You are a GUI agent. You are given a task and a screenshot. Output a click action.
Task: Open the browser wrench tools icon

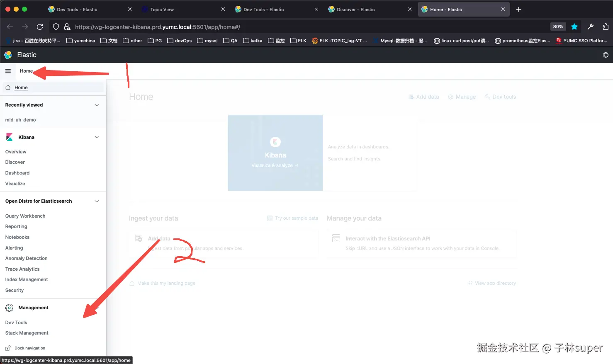[x=591, y=27]
